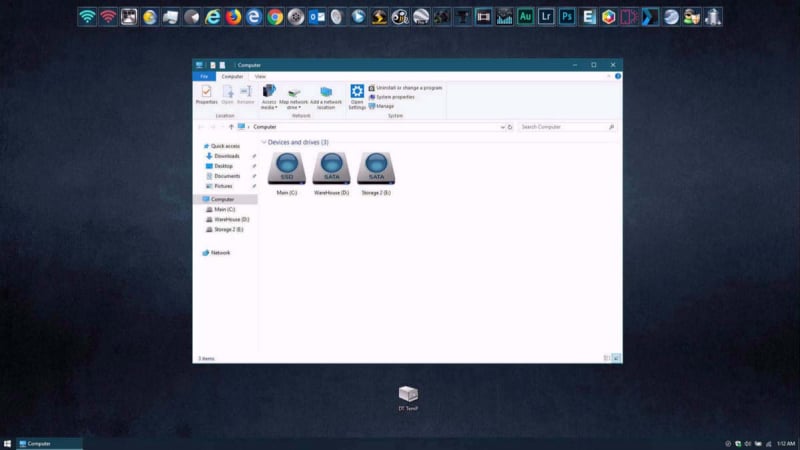Viewport: 800px width, 450px height.
Task: Click Add a network location
Action: pyautogui.click(x=326, y=97)
